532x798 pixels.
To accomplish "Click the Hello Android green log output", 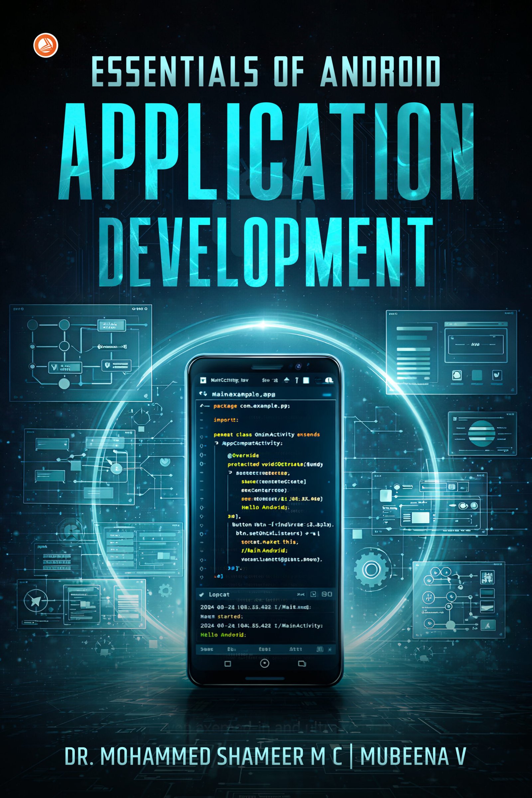I will click(x=223, y=634).
